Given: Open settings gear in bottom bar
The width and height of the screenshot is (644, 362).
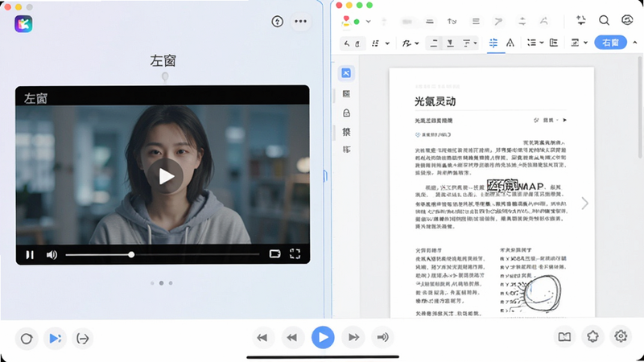Looking at the screenshot, I should (621, 336).
